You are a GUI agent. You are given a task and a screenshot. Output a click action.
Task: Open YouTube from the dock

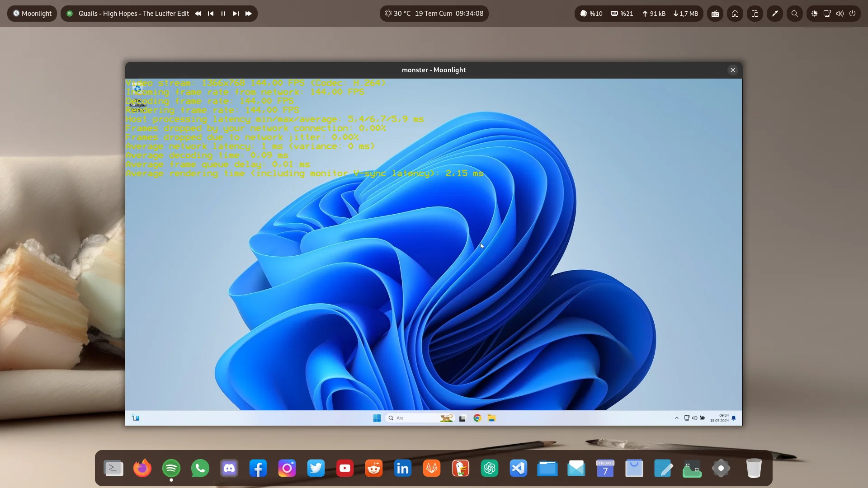(x=345, y=469)
